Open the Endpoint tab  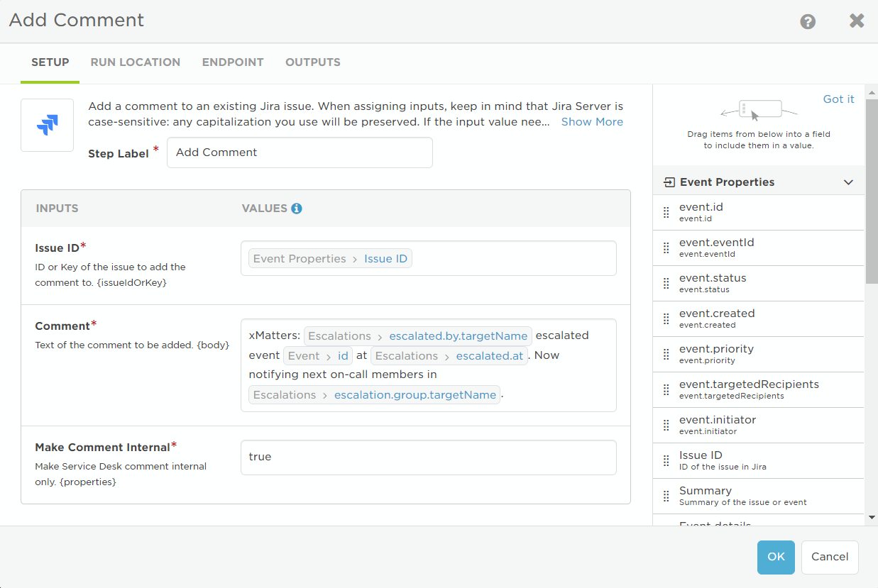(233, 62)
